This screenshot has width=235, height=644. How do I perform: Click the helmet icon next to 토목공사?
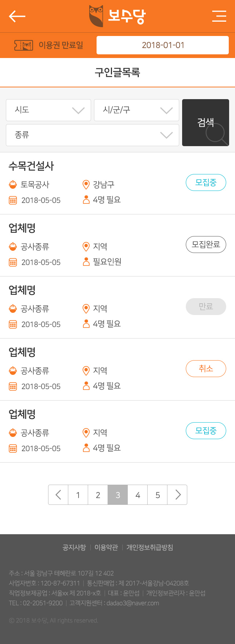tap(13, 184)
